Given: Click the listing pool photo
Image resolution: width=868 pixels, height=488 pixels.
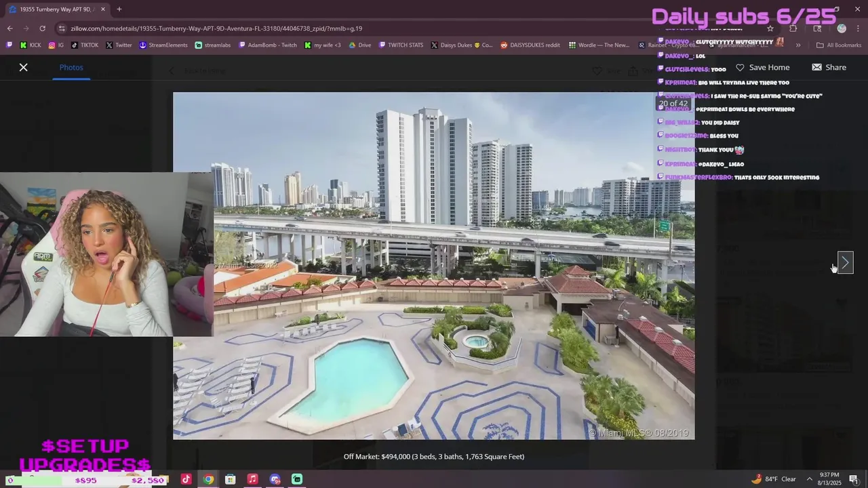Looking at the screenshot, I should [434, 266].
